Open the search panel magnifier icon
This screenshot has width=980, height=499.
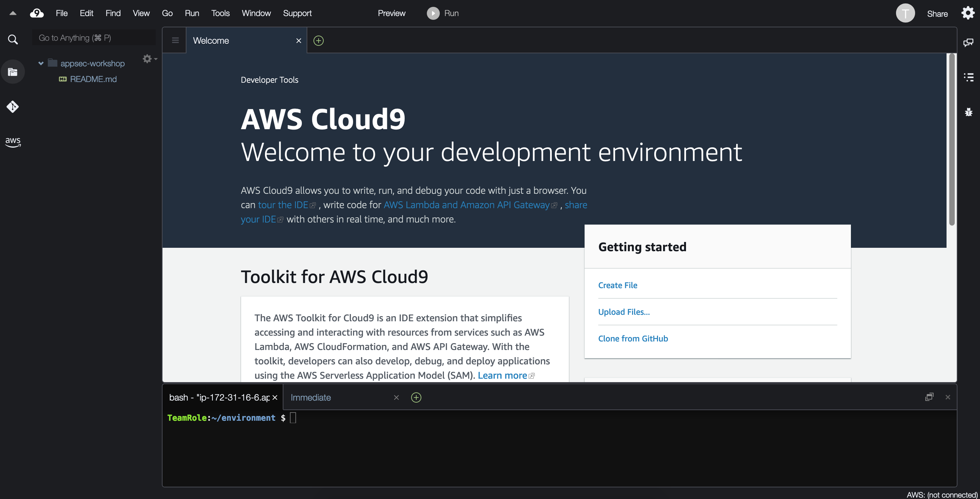13,39
